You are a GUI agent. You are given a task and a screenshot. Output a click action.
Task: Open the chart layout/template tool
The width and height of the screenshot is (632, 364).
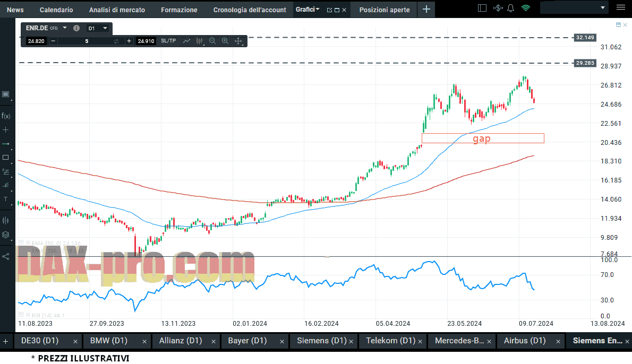tap(6, 94)
